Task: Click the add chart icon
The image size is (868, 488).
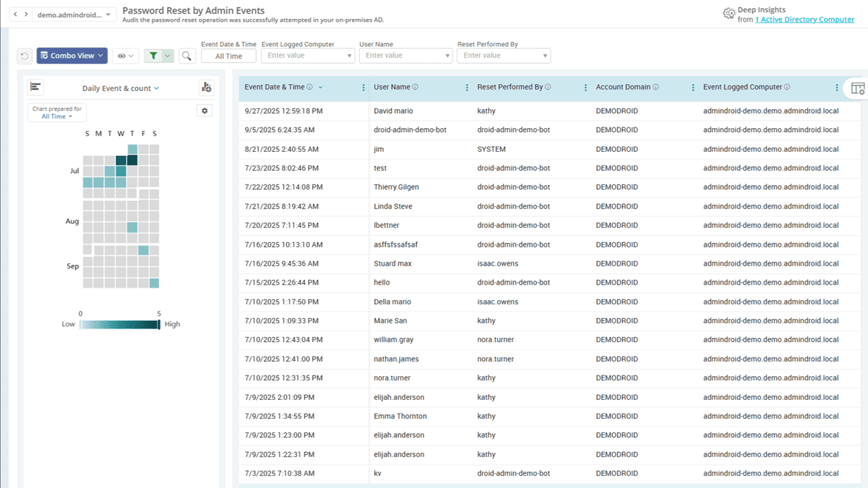Action: click(206, 87)
